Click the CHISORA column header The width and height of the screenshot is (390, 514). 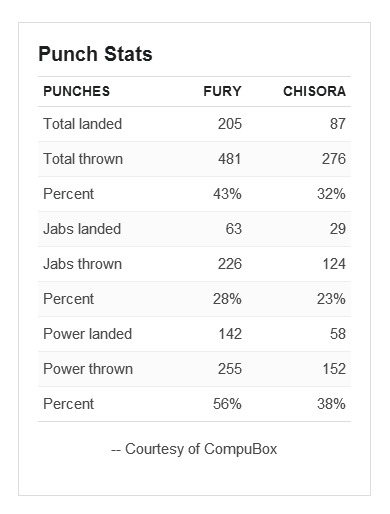pos(314,91)
